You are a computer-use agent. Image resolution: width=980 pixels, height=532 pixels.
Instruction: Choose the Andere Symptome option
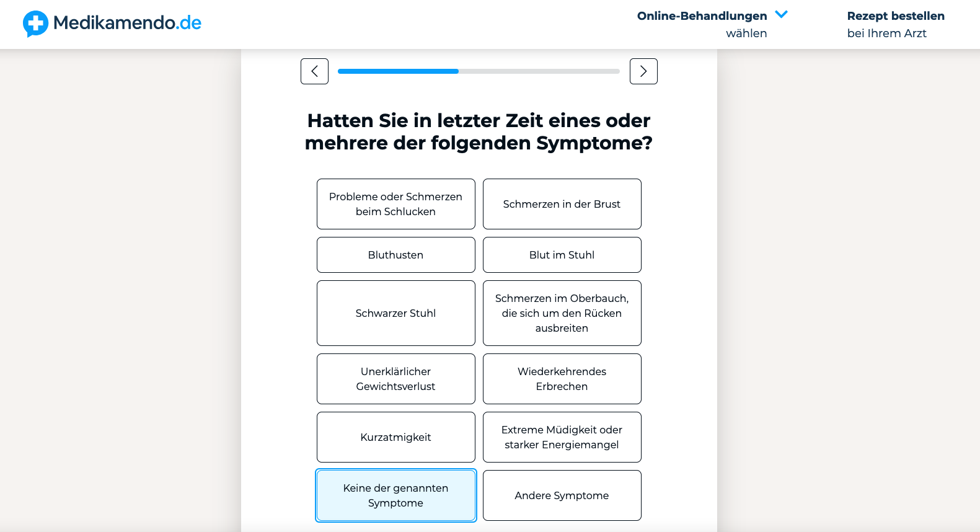(x=562, y=495)
